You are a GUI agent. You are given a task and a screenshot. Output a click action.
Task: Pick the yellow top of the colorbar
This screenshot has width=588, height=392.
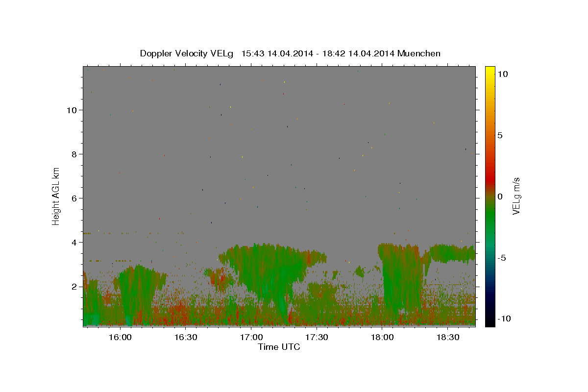[x=490, y=71]
